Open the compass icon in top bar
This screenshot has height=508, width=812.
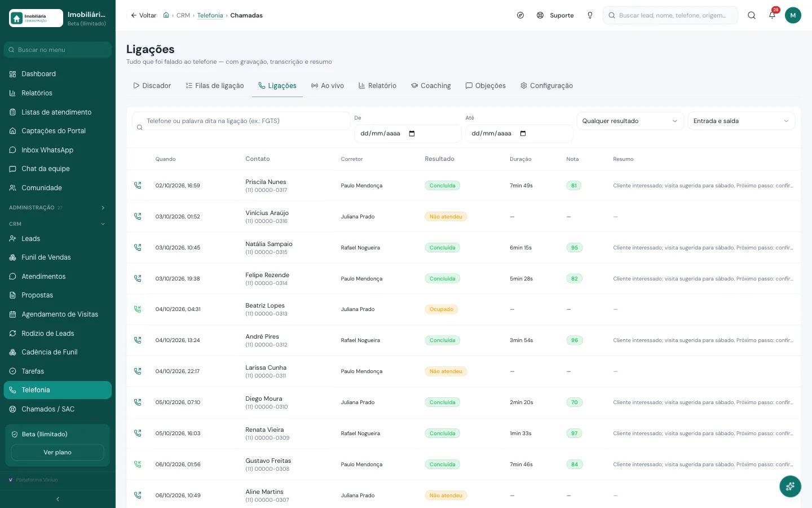520,15
